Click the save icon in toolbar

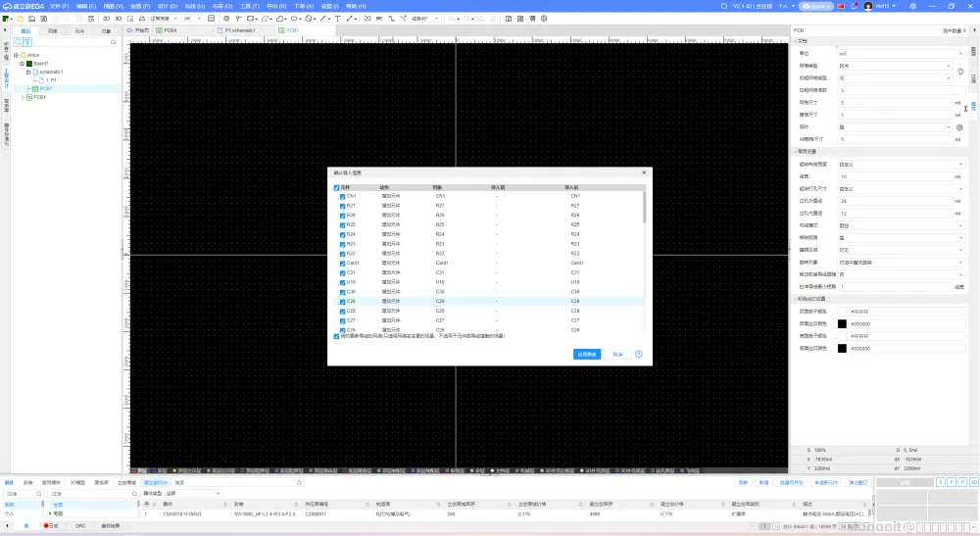click(32, 19)
